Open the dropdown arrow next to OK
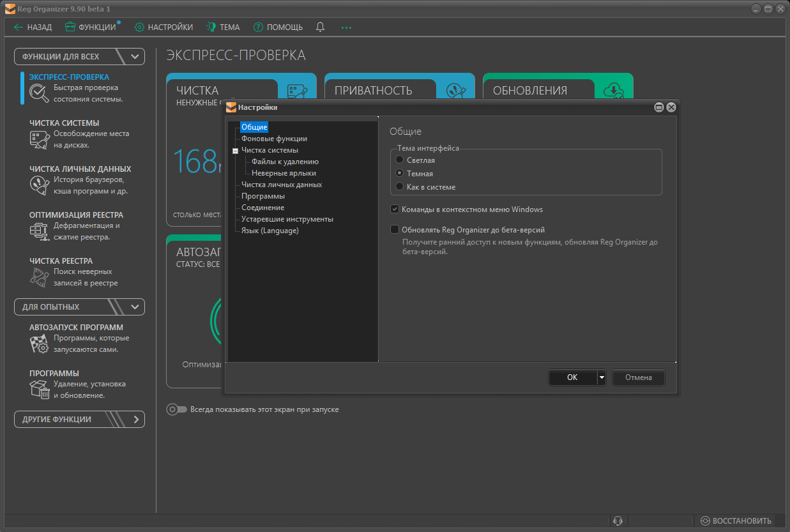The height and width of the screenshot is (532, 790). (602, 378)
